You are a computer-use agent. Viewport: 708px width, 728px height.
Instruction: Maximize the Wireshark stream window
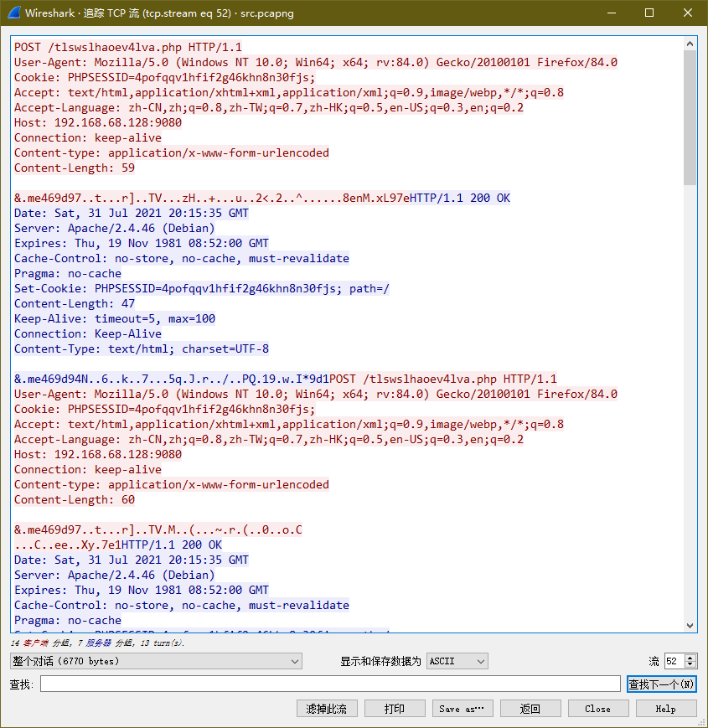(649, 13)
